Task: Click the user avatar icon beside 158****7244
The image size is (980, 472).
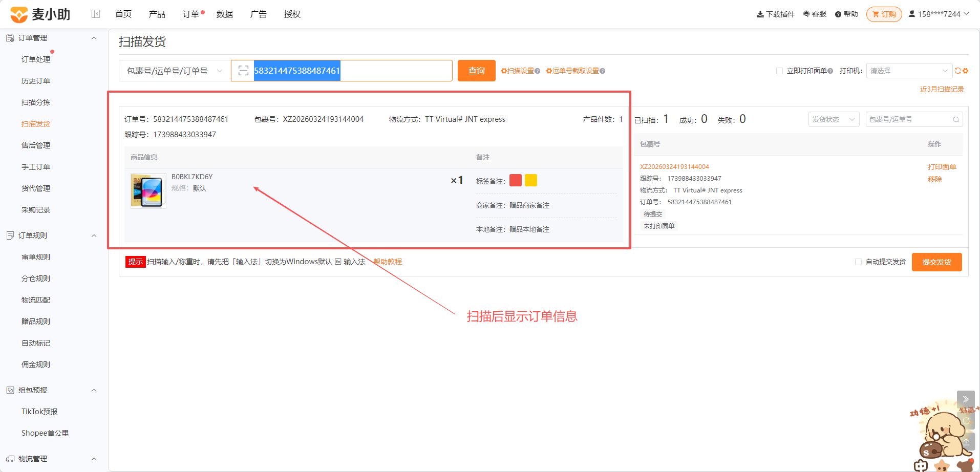Action: point(912,14)
